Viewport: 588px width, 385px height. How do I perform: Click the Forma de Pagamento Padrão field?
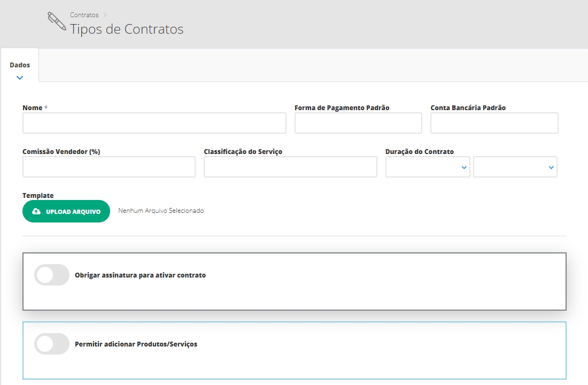tap(358, 123)
